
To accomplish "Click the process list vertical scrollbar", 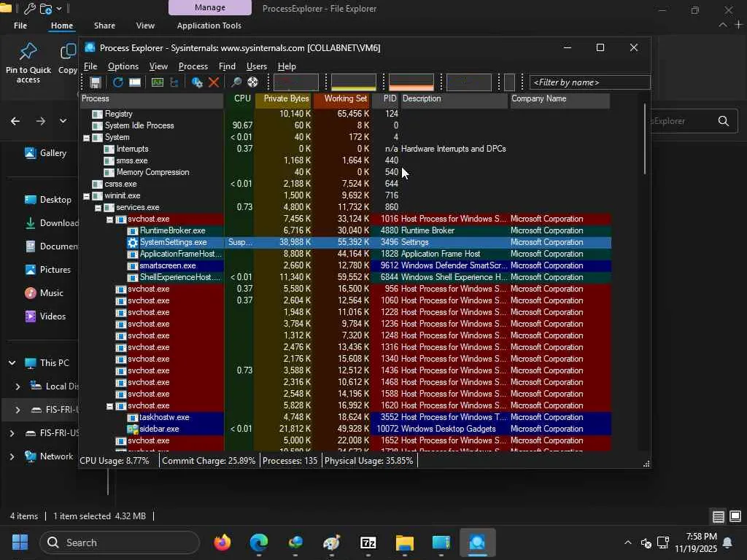I will coord(645,139).
